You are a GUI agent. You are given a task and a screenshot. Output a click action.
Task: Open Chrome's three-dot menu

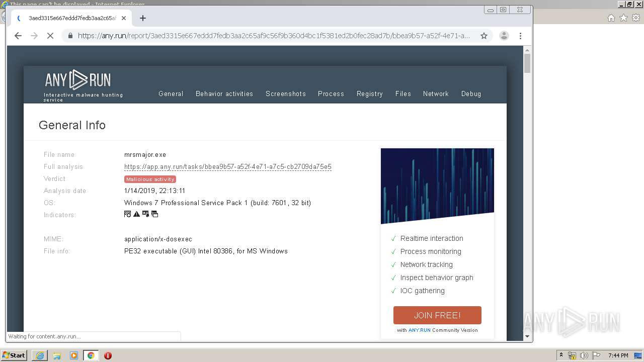pyautogui.click(x=520, y=36)
